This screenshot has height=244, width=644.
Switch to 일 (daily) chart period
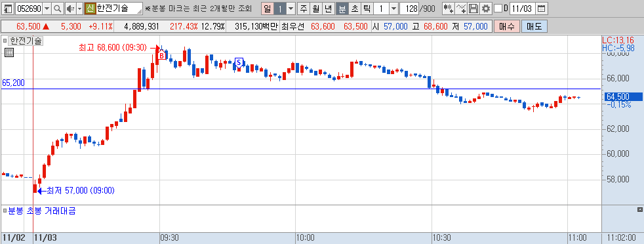(x=268, y=9)
